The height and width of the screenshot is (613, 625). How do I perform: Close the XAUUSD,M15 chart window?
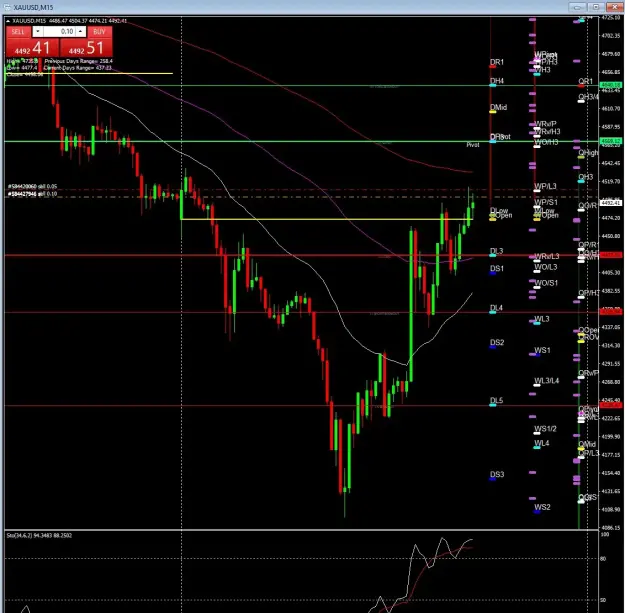point(614,7)
